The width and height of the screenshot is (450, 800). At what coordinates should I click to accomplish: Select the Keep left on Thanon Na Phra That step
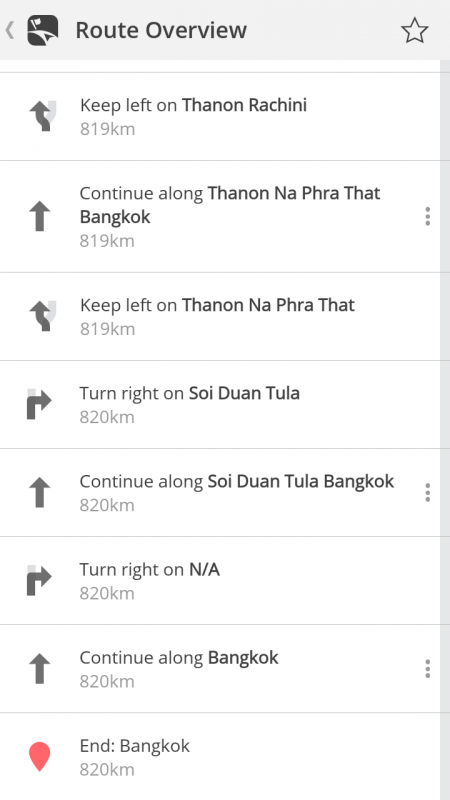(220, 316)
